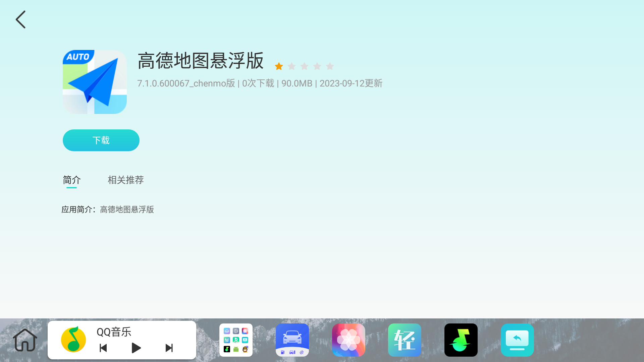
Task: Select the second rating star
Action: [291, 66]
